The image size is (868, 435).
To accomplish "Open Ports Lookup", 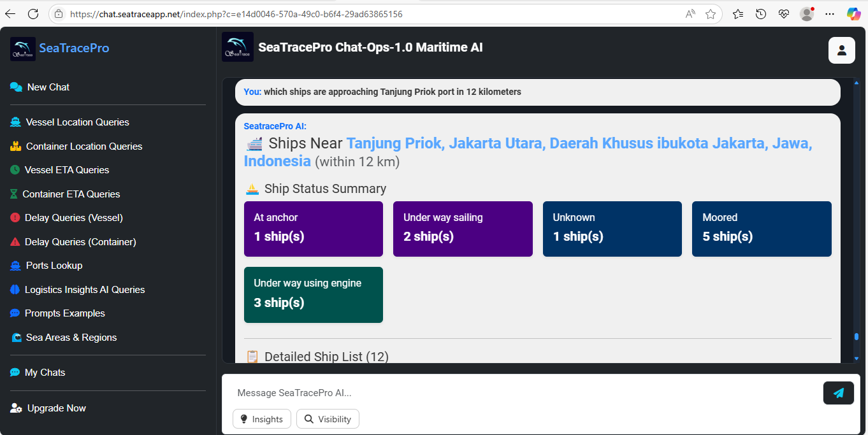I will click(x=46, y=266).
